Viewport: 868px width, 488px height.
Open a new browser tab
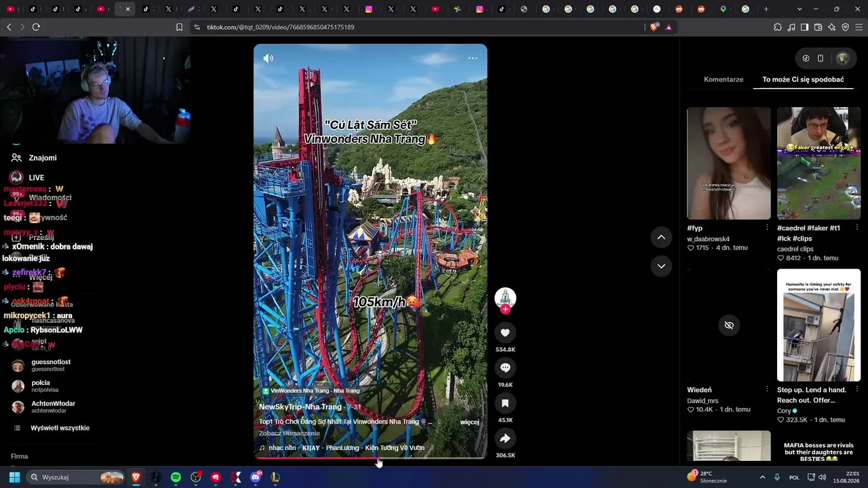[x=766, y=9]
